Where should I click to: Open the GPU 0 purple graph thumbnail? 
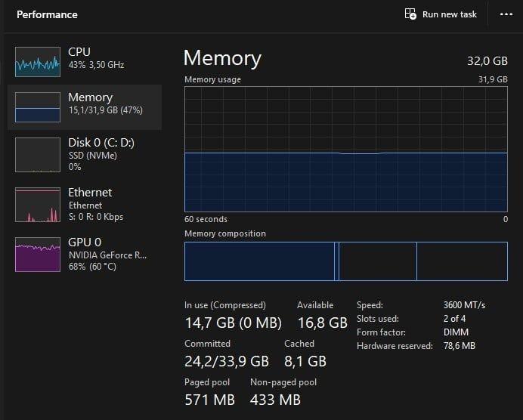pyautogui.click(x=38, y=255)
